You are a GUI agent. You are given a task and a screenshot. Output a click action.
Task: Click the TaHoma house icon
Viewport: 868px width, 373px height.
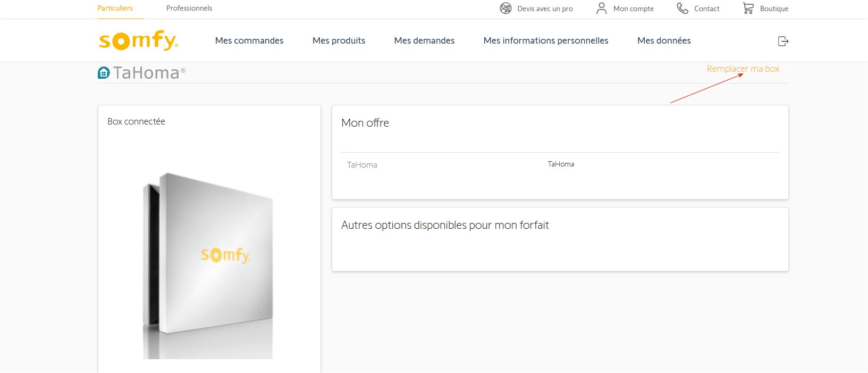point(104,72)
